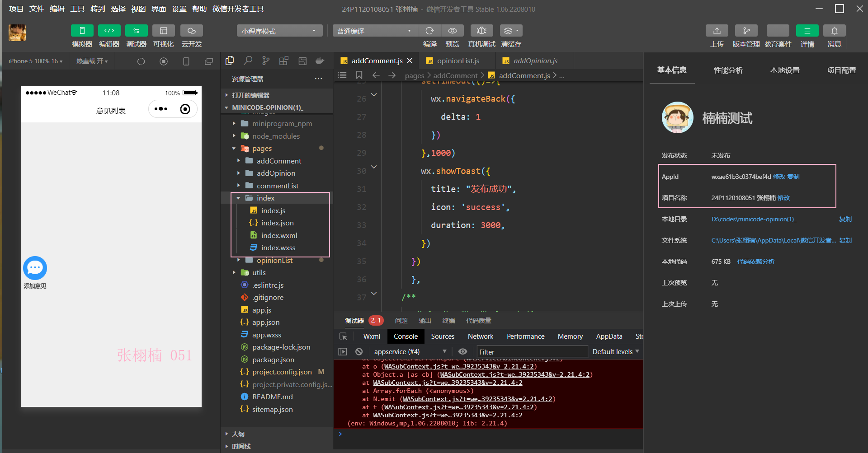Start 真机调试 real device debugging
This screenshot has height=453, width=868.
point(481,31)
